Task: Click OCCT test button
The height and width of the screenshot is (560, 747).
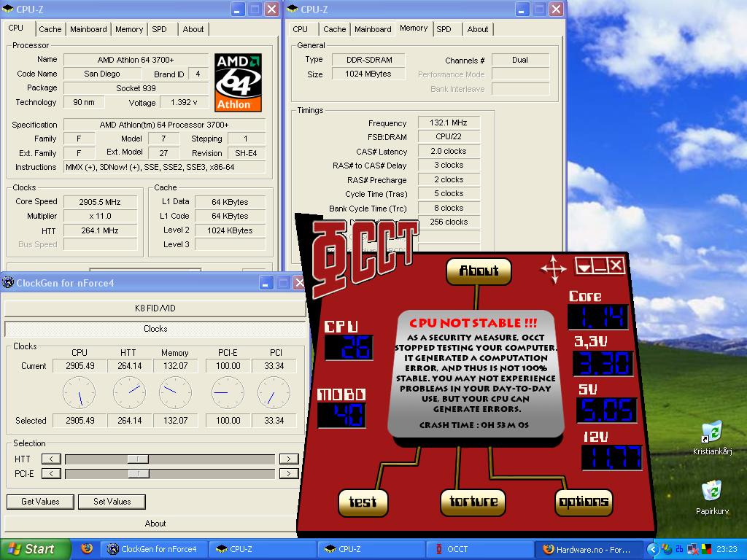Action: [x=363, y=502]
